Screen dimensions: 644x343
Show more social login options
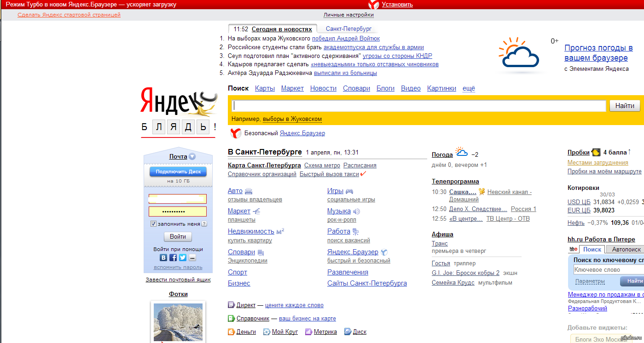click(192, 257)
